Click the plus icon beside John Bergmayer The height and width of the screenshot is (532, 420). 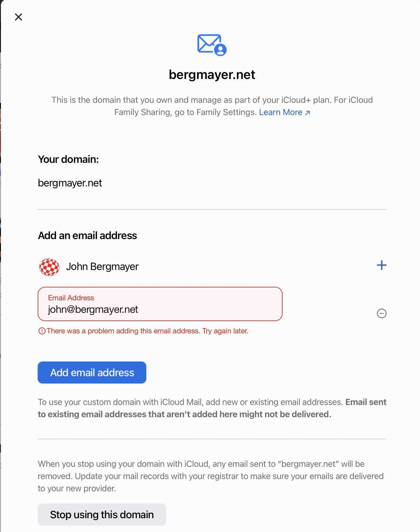click(x=381, y=265)
